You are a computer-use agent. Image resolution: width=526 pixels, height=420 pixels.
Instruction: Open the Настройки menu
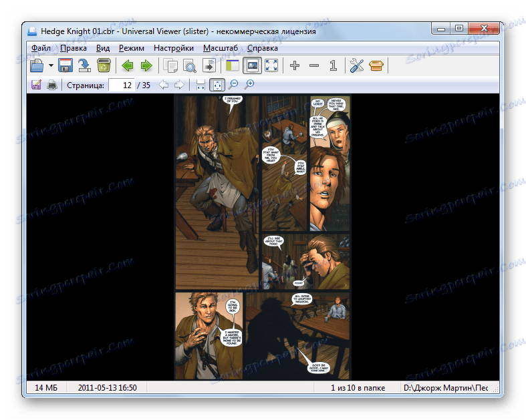click(x=173, y=48)
